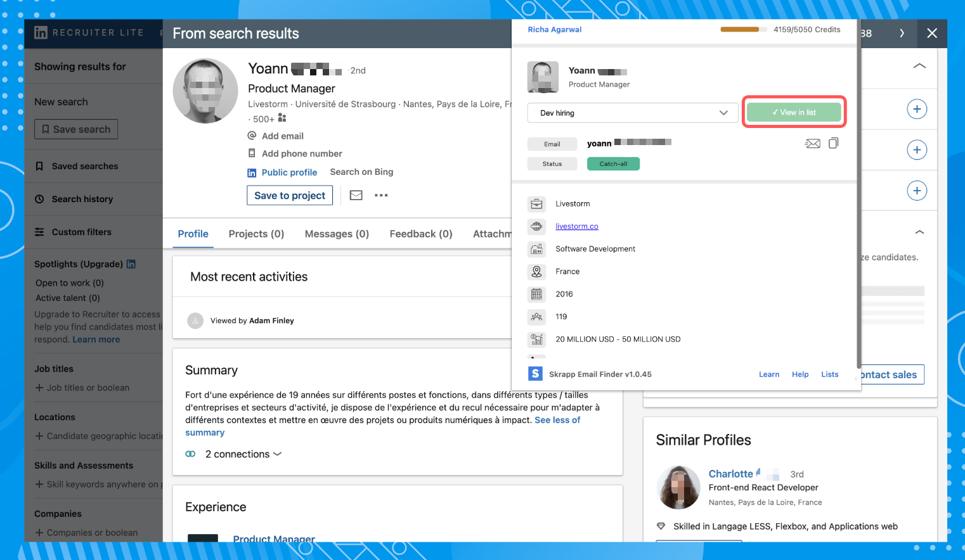
Task: Switch to the Feedback (0) tab
Action: [421, 234]
